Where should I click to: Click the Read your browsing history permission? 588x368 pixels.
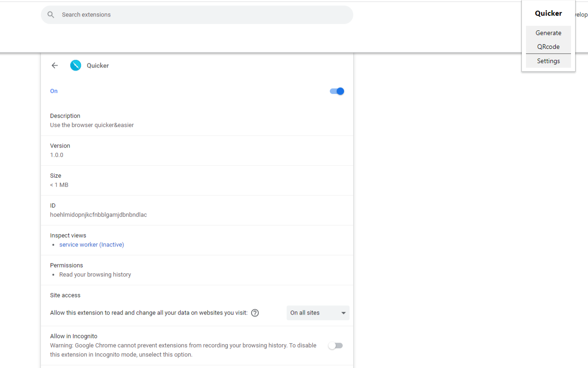pos(95,275)
